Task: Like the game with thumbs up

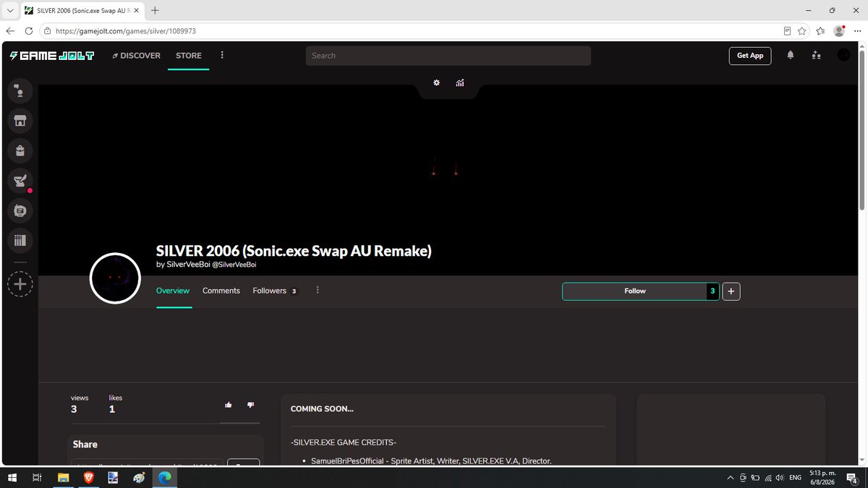Action: [229, 405]
